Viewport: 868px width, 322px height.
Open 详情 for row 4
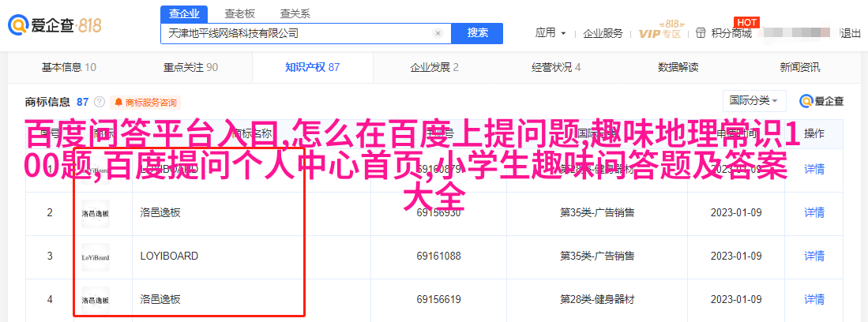click(x=814, y=300)
